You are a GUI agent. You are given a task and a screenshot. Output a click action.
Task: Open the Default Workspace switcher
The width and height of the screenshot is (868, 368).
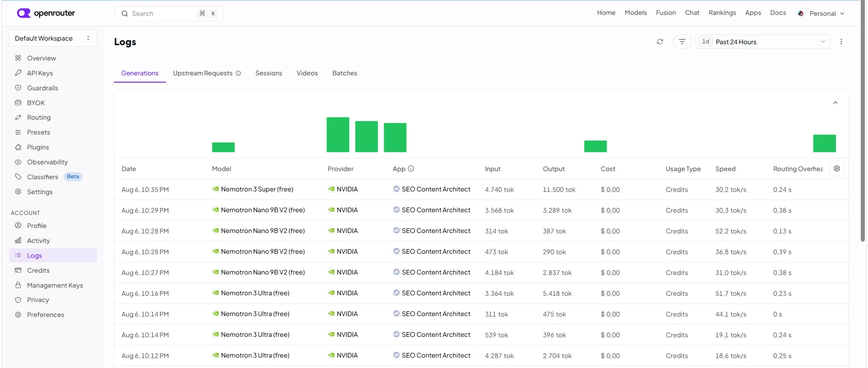[53, 38]
